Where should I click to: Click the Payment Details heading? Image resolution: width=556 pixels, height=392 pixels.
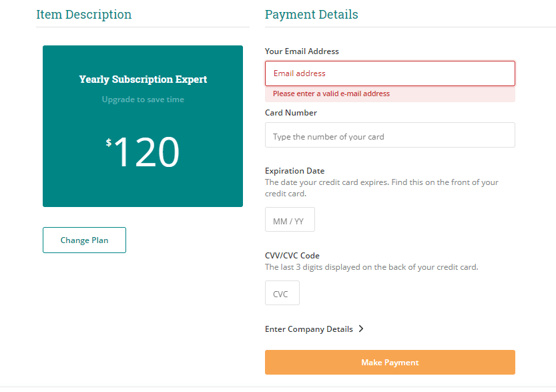[311, 14]
